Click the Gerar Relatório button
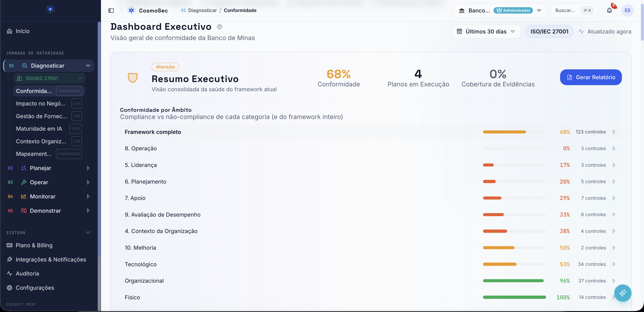Viewport: 644px width, 312px height. (591, 77)
